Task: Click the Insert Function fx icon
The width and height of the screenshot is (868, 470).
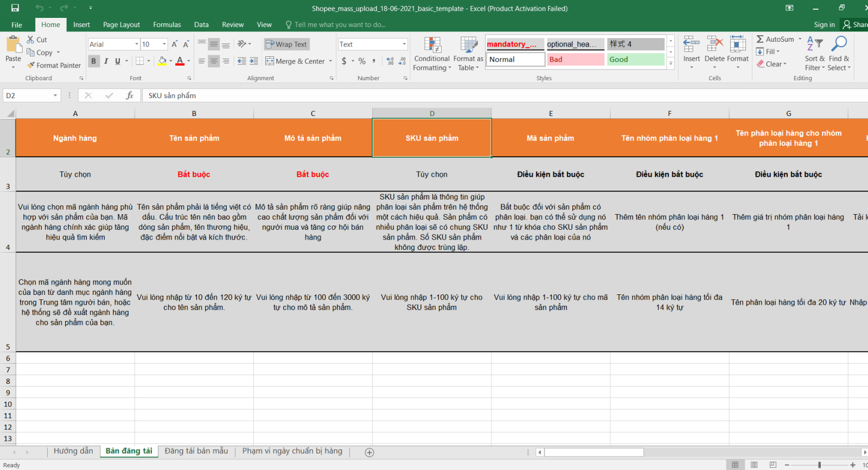Action: point(130,95)
